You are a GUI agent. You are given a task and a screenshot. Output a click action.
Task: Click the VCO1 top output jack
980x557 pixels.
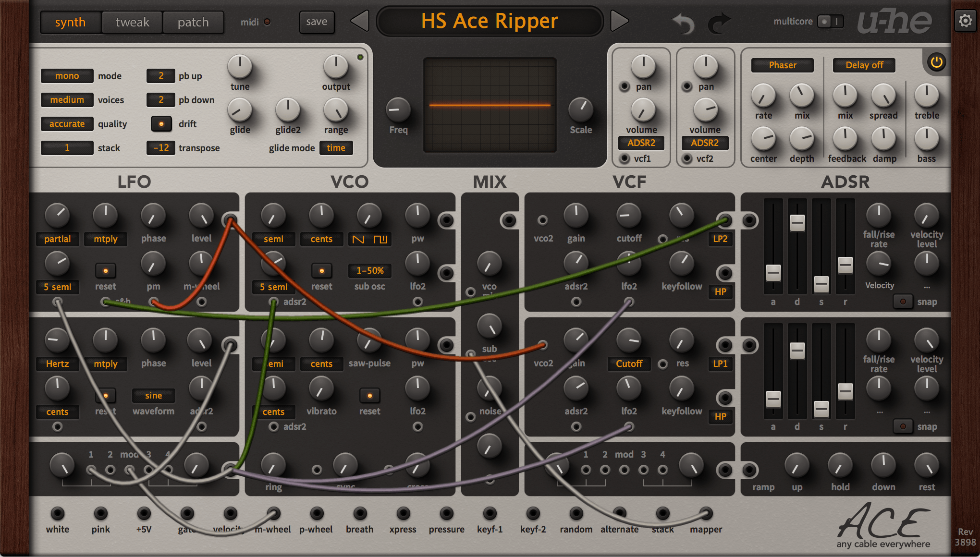(446, 220)
